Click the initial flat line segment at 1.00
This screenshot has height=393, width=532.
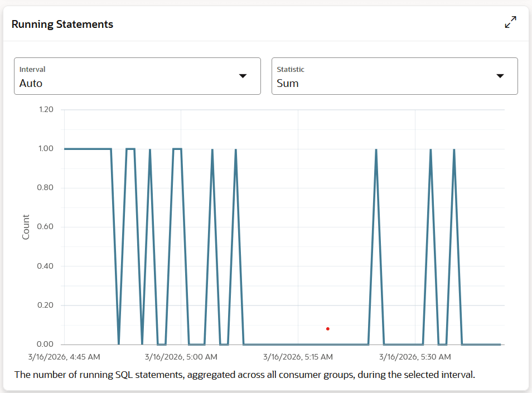88,149
